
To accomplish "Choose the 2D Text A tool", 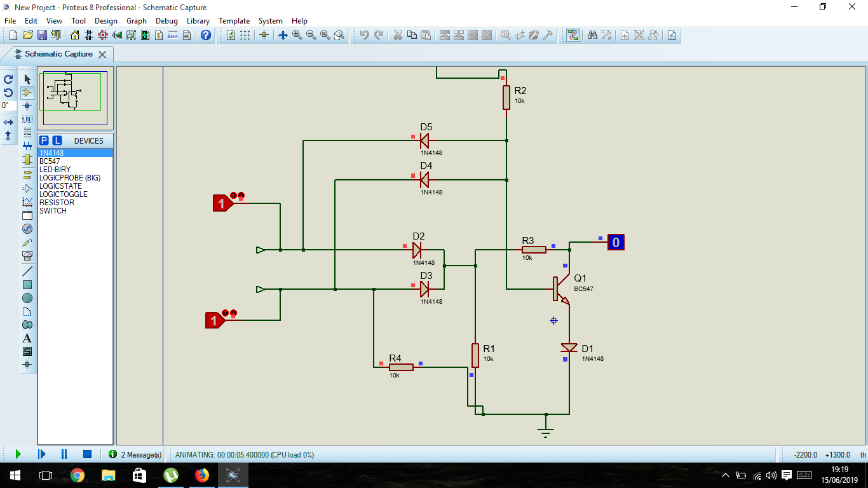I will click(x=27, y=338).
